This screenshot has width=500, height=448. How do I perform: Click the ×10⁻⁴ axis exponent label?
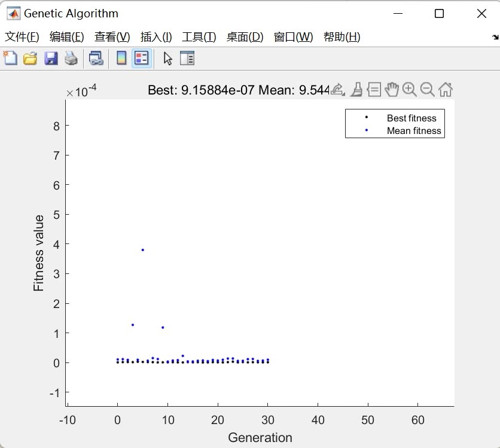pos(81,91)
